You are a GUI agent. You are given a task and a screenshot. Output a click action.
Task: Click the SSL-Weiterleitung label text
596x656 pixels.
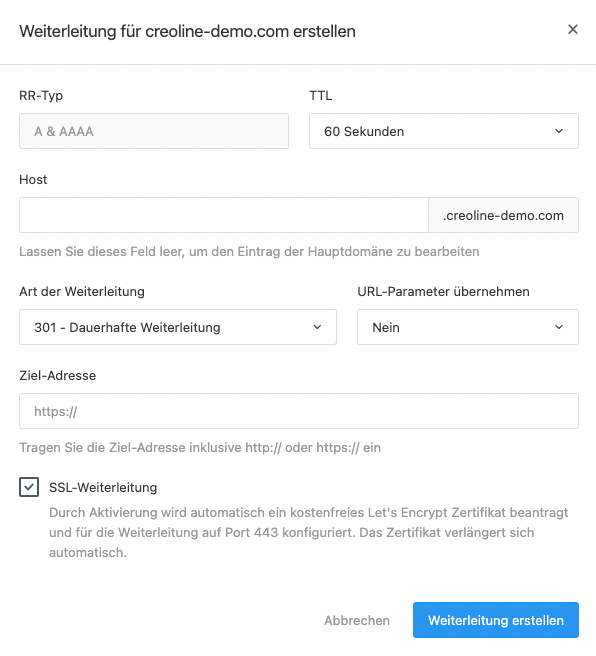click(x=103, y=487)
